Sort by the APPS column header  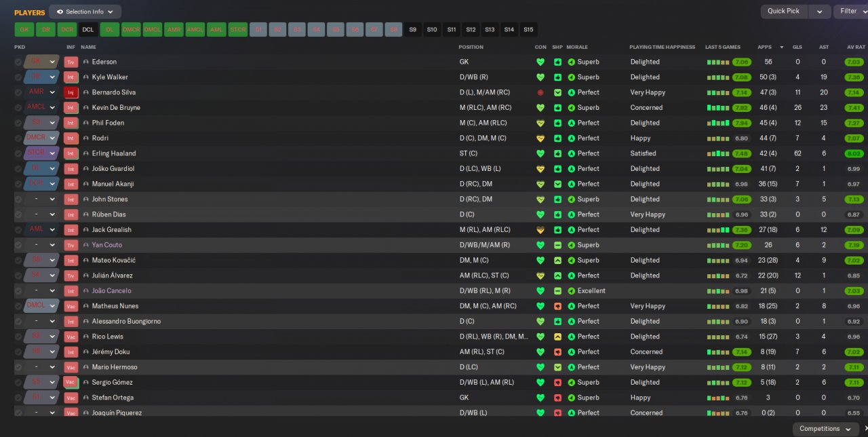pyautogui.click(x=764, y=47)
